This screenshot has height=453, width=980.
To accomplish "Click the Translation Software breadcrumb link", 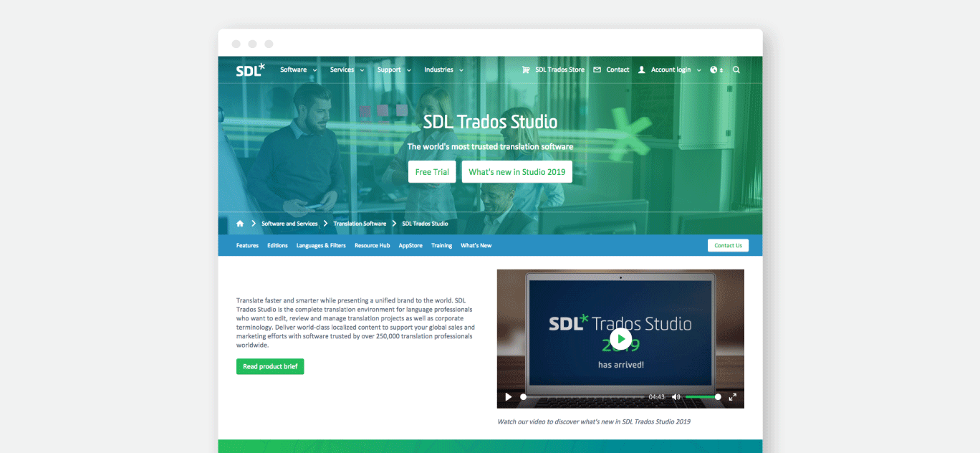I will (x=360, y=223).
